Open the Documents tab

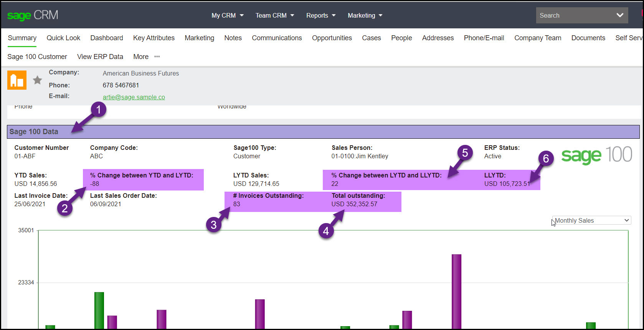point(588,38)
